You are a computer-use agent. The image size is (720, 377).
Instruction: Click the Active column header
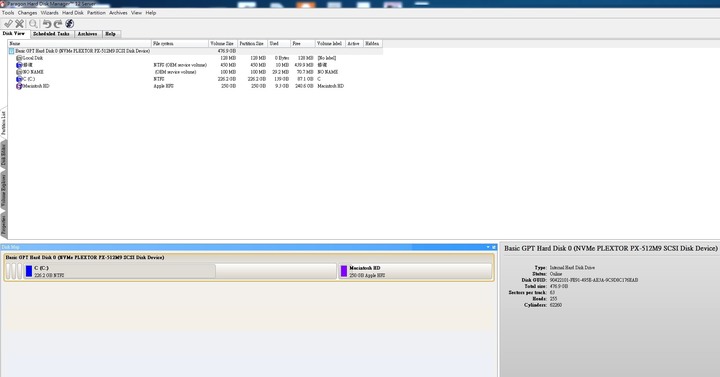click(x=354, y=44)
